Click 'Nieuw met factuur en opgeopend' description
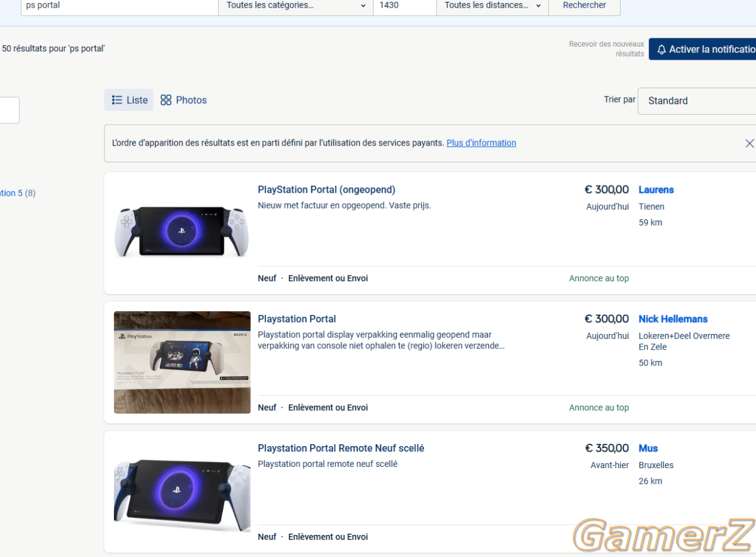756x557 pixels. click(x=344, y=205)
